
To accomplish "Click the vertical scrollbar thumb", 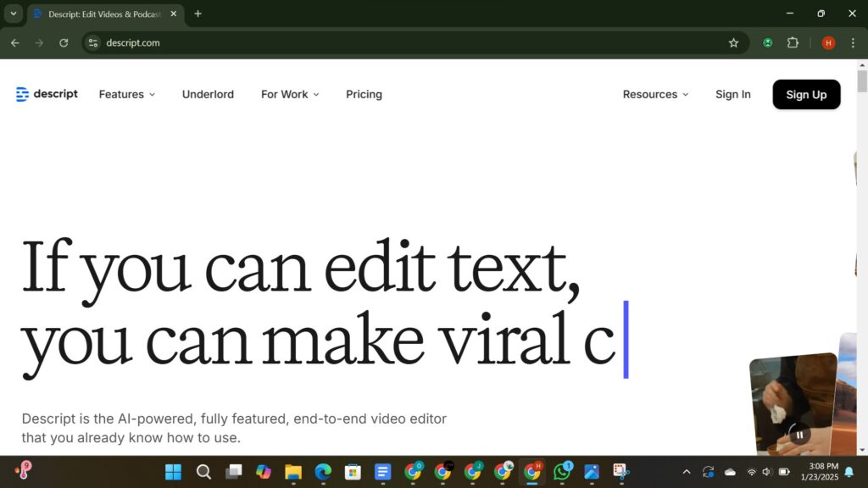I will coord(862,82).
